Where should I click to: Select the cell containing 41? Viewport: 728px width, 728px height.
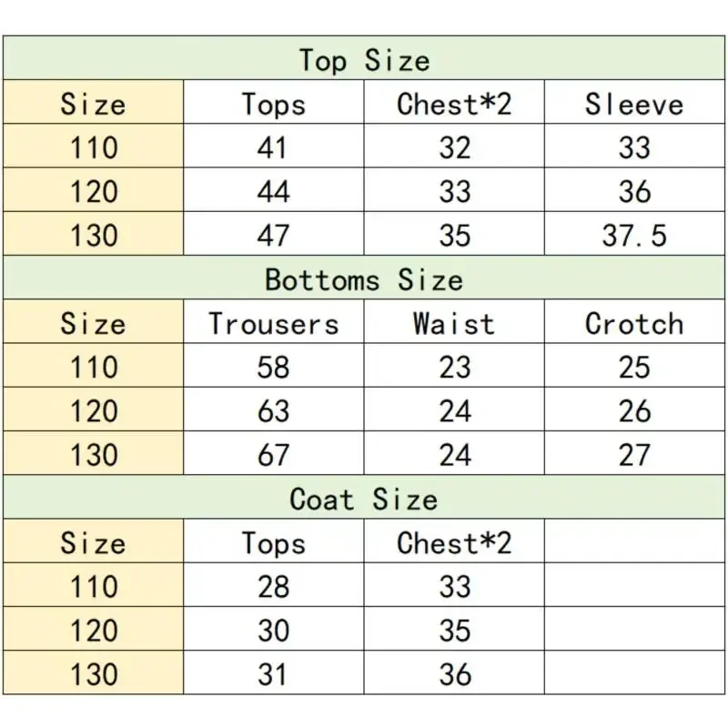(273, 147)
